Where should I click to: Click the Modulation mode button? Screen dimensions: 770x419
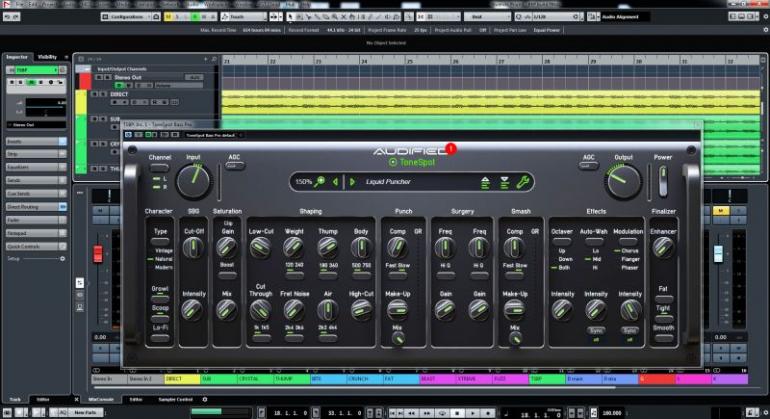coord(627,242)
